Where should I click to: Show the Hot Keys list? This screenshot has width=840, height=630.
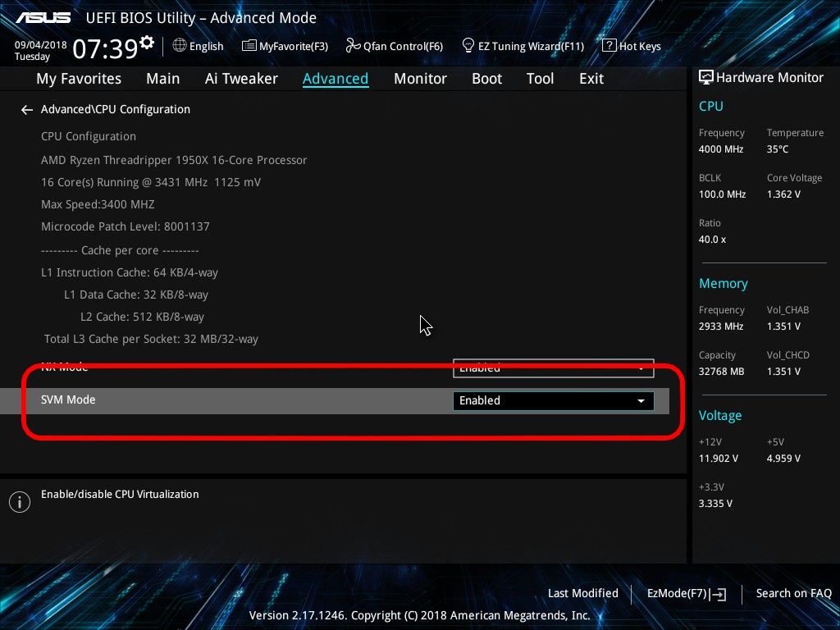point(632,46)
